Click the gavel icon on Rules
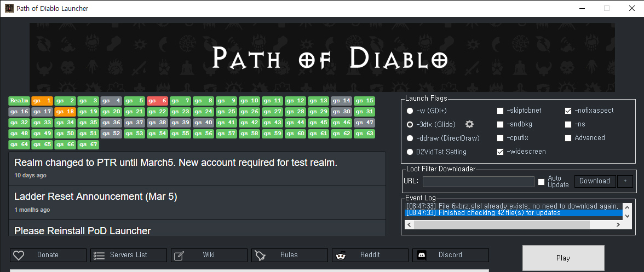The height and width of the screenshot is (272, 644). click(260, 256)
